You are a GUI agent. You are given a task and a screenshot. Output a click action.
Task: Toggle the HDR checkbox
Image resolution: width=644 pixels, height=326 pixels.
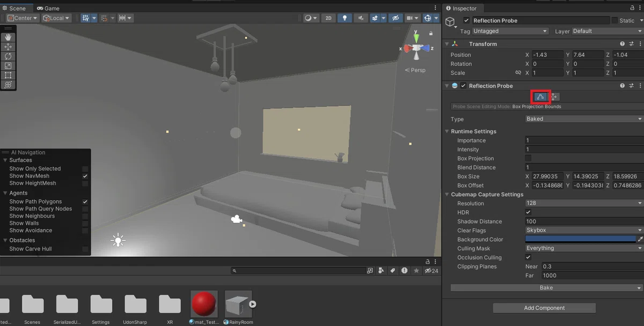(529, 212)
